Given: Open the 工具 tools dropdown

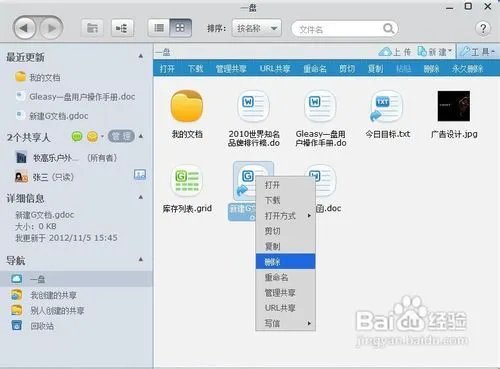Looking at the screenshot, I should click(x=478, y=52).
